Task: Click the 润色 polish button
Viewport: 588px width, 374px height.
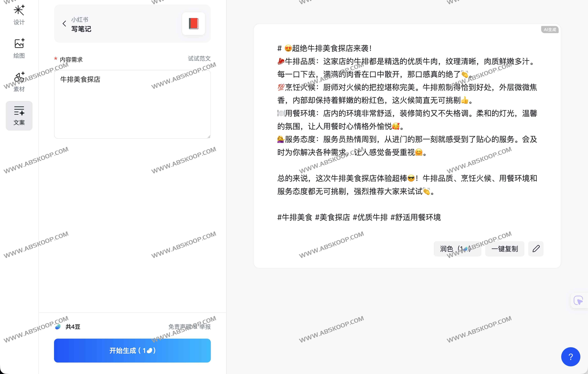Action: (457, 249)
